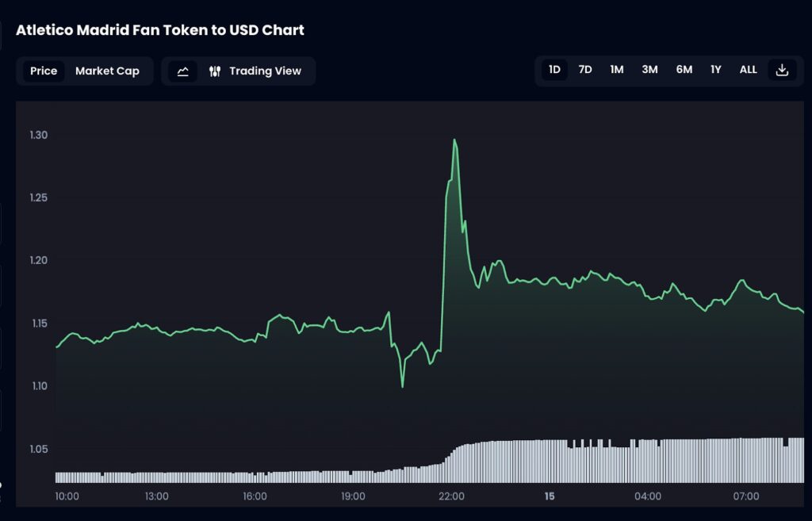Screen dimensions: 812x521
Task: Click the Atletico Madrid Fan Token chart title
Action: click(160, 30)
